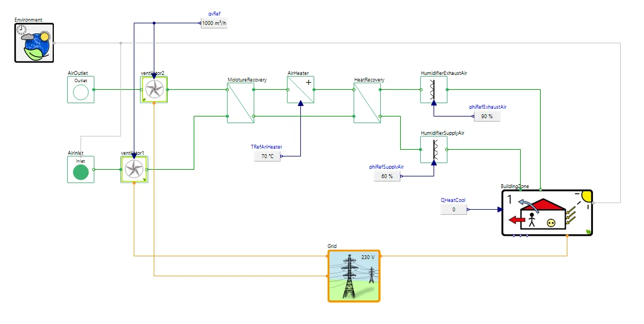
Task: Click the AirOutlet component block
Action: click(x=81, y=89)
